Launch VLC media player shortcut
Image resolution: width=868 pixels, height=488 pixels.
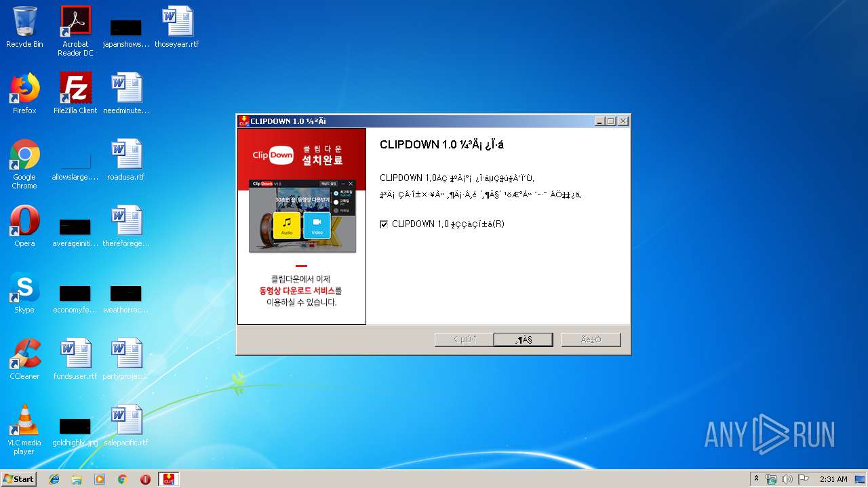(24, 430)
